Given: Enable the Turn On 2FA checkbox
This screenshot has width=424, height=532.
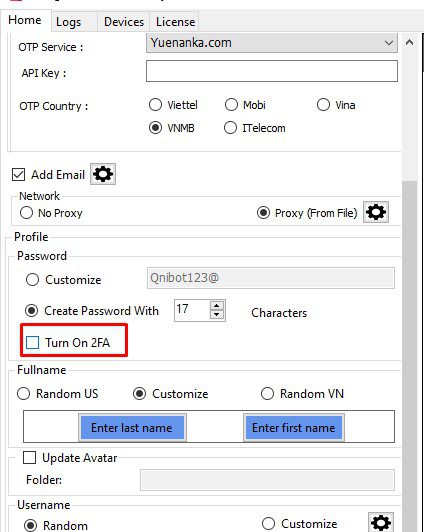Looking at the screenshot, I should (x=33, y=342).
